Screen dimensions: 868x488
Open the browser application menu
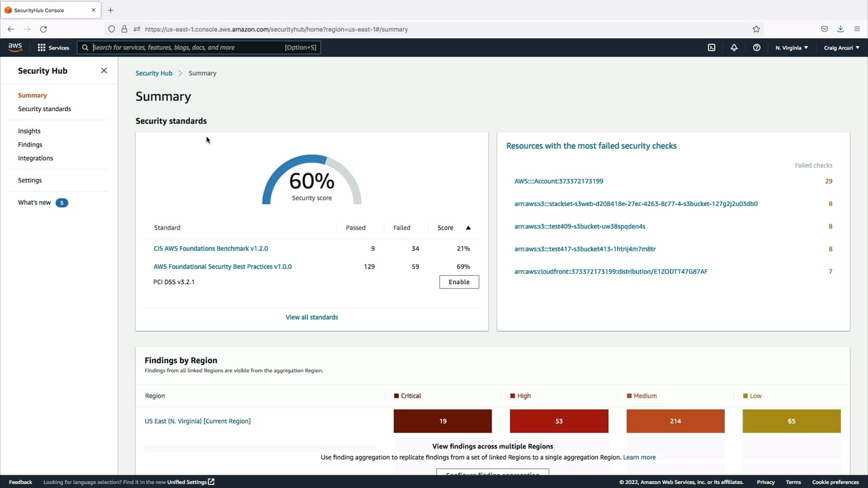857,29
